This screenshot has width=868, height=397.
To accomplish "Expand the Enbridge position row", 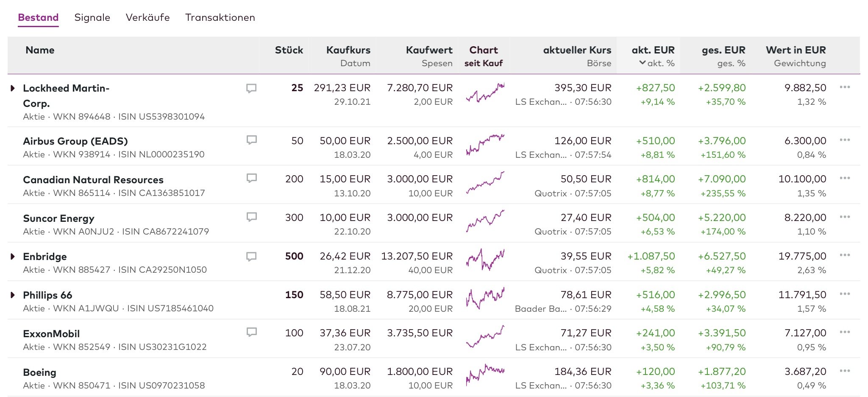I will coord(13,257).
